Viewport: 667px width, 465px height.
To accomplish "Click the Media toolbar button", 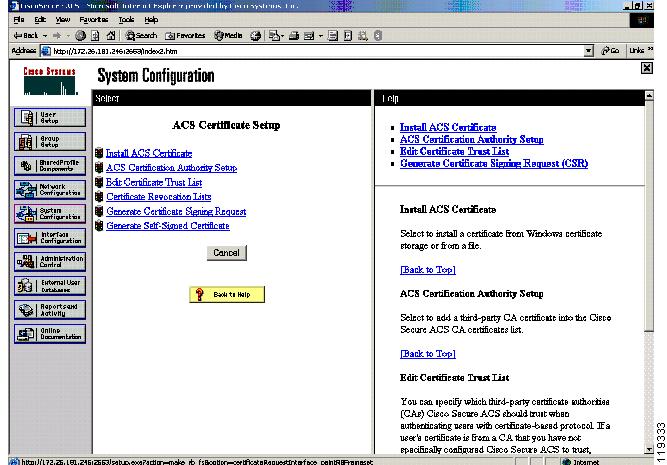I will tap(228, 36).
